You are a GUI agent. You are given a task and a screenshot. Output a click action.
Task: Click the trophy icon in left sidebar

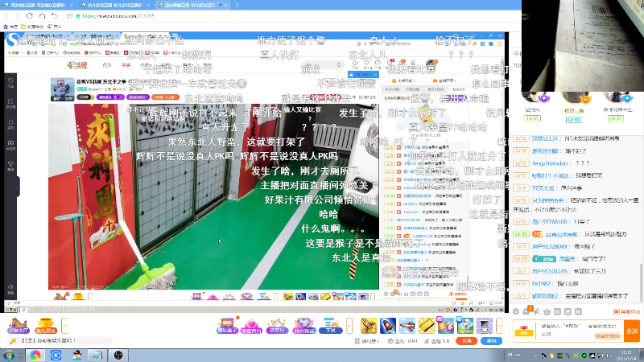(10, 165)
